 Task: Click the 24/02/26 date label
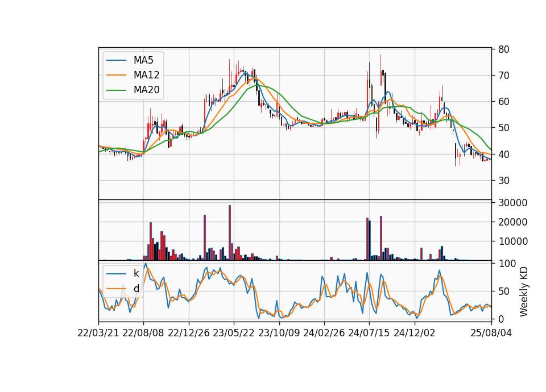pos(324,333)
